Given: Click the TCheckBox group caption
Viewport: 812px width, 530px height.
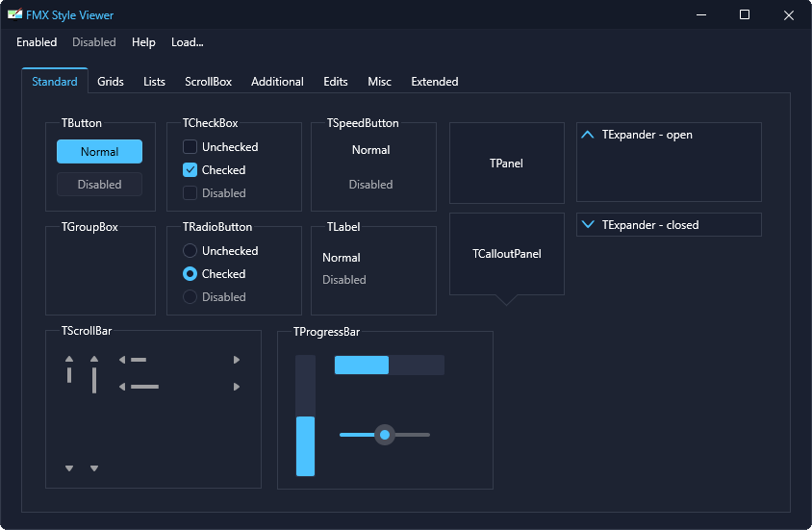Looking at the screenshot, I should 211,123.
